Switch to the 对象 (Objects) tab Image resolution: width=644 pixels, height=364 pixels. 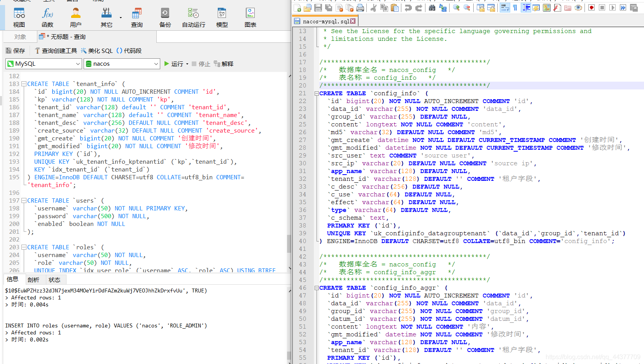pyautogui.click(x=20, y=37)
